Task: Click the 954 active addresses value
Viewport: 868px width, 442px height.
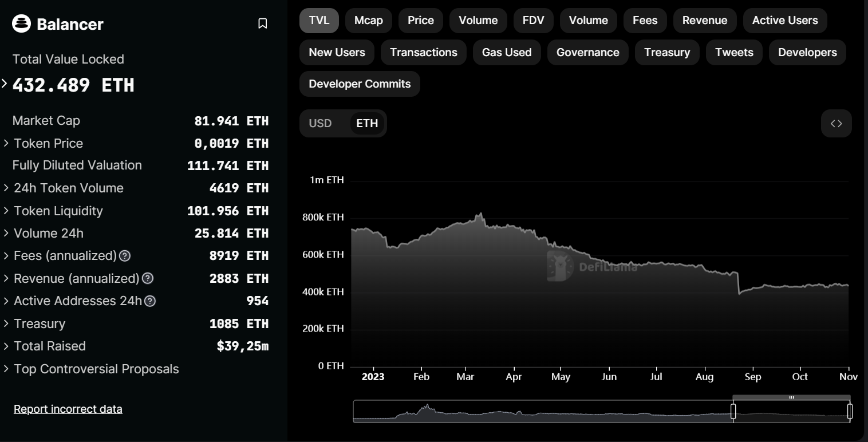Action: 258,301
